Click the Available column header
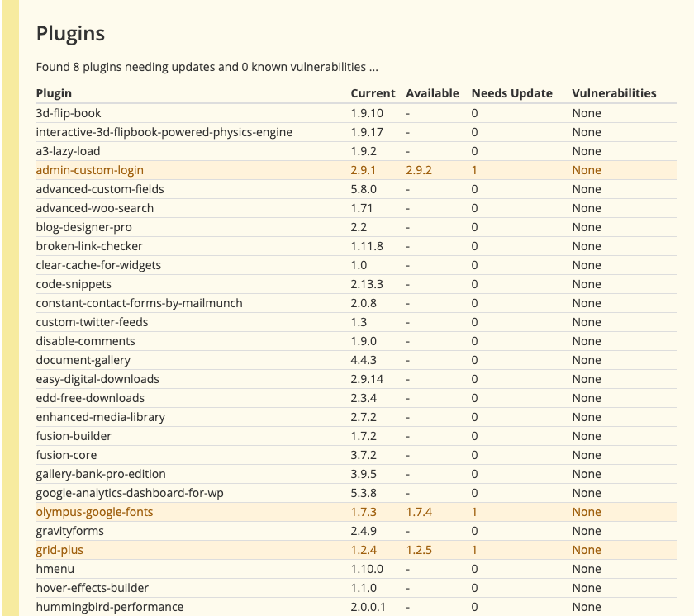This screenshot has width=694, height=616. coord(432,93)
